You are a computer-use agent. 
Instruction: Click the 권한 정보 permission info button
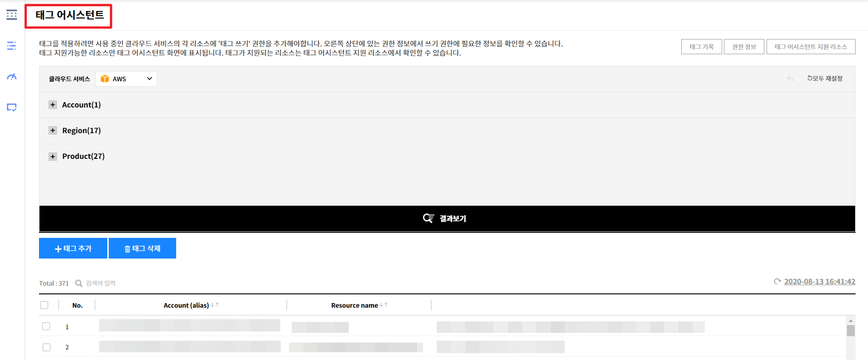click(x=744, y=47)
